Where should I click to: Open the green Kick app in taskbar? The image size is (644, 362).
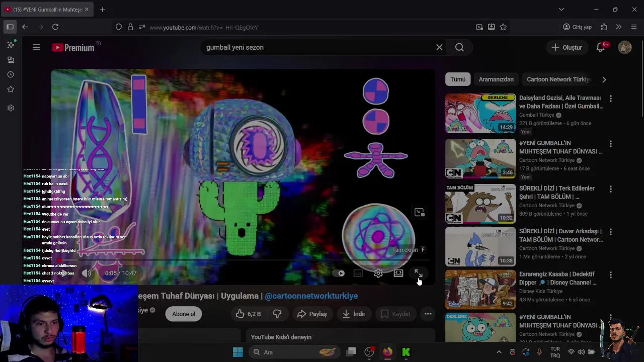[406, 352]
